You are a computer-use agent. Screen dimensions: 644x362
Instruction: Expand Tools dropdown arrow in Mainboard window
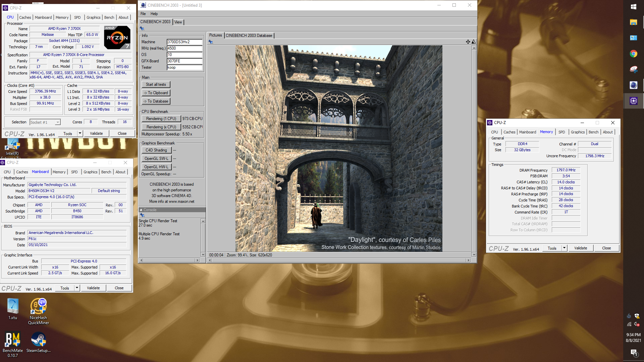(77, 288)
